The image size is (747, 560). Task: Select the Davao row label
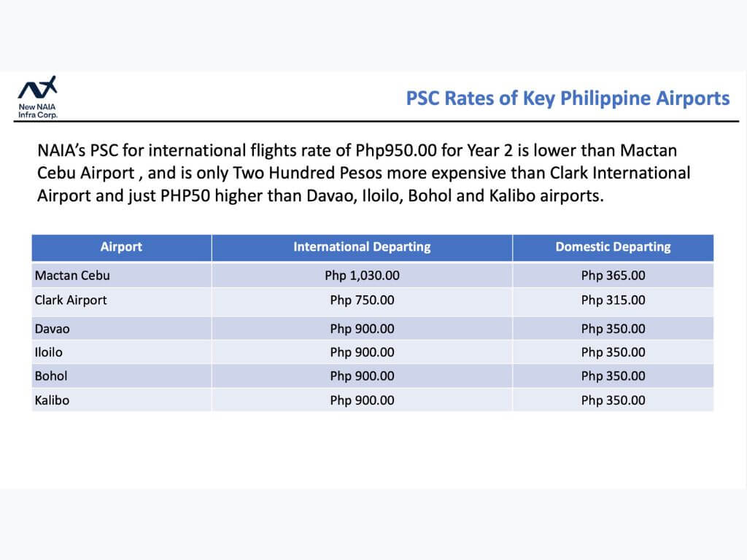(53, 329)
